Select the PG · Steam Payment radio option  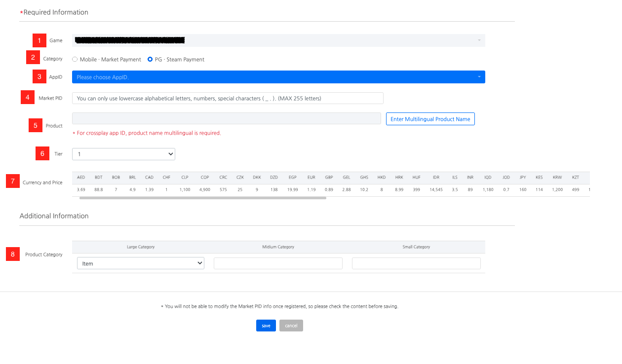coord(150,59)
